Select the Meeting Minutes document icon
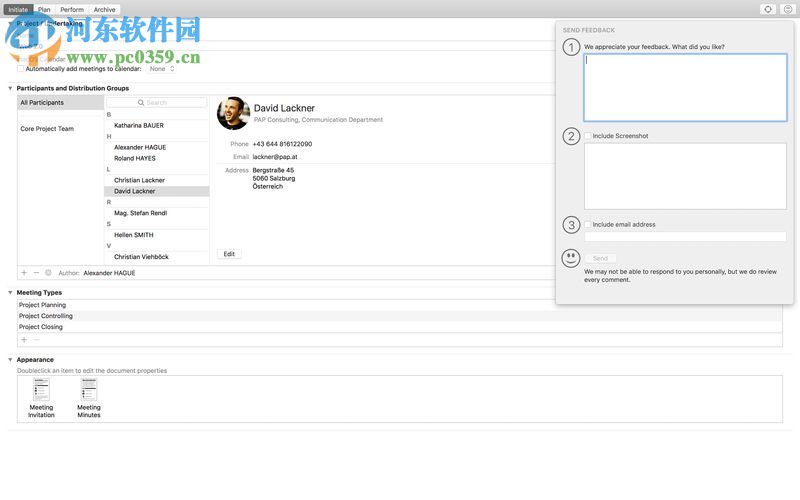Image resolution: width=800 pixels, height=500 pixels. 89,390
